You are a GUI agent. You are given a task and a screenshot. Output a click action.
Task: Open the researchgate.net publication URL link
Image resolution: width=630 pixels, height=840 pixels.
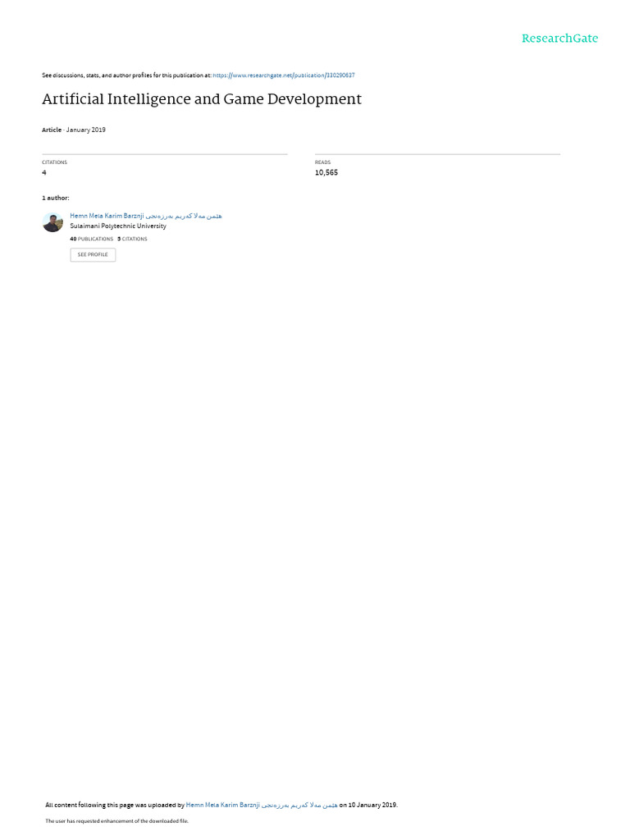283,75
